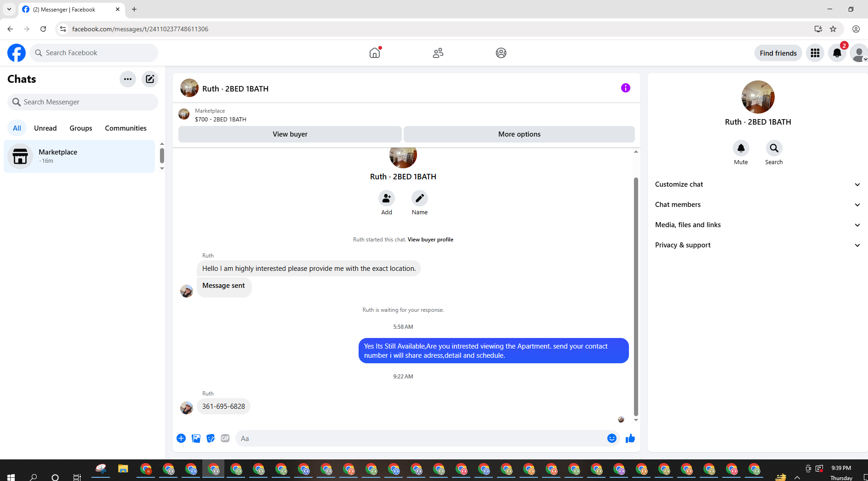
Task: Open File Explorer from taskbar
Action: pyautogui.click(x=123, y=469)
